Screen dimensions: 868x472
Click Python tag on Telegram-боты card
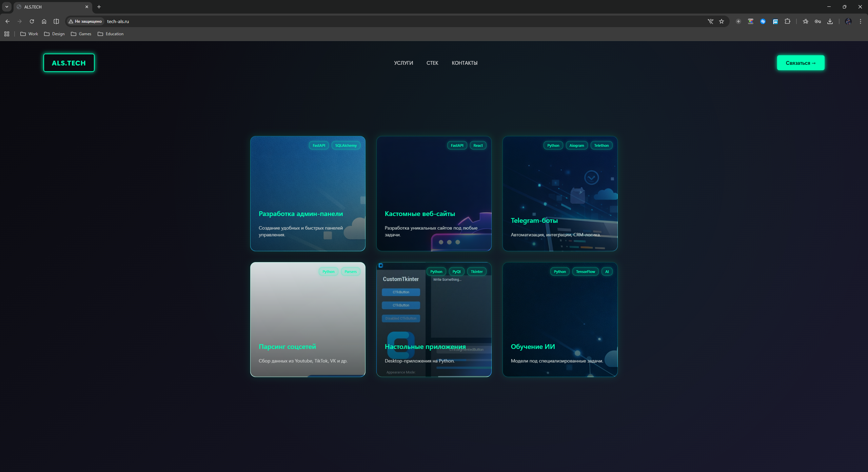[553, 145]
